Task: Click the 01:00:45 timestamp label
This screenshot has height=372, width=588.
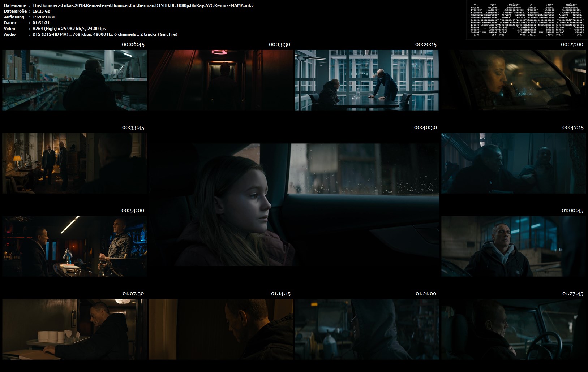Action: click(x=572, y=211)
